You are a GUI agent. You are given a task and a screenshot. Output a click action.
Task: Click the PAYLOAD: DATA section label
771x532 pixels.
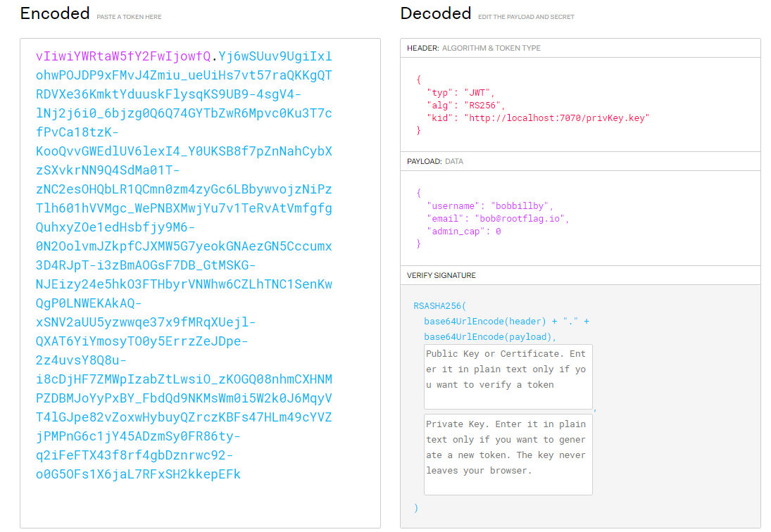point(435,162)
